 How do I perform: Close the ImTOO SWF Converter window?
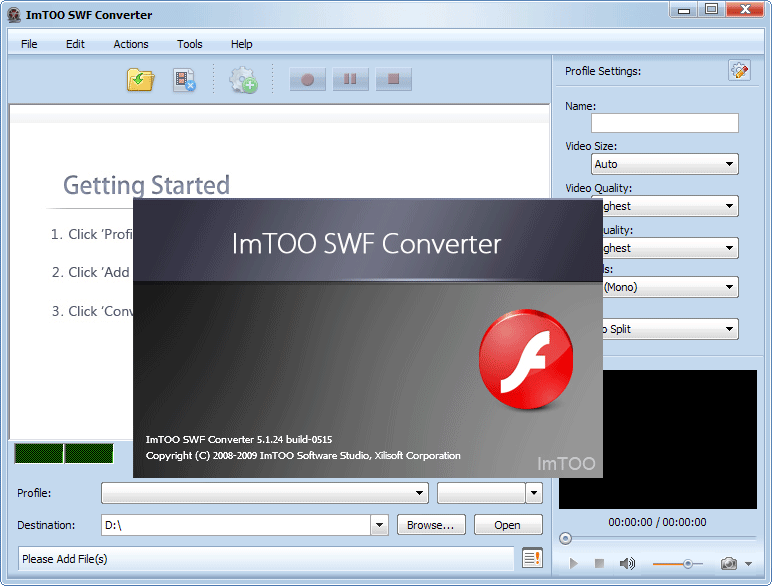coord(745,10)
